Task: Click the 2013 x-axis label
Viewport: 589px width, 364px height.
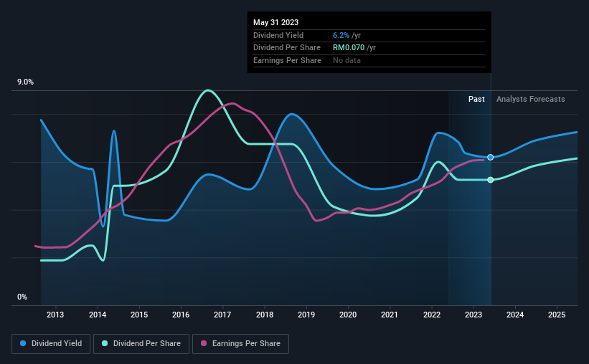Action: click(x=55, y=315)
